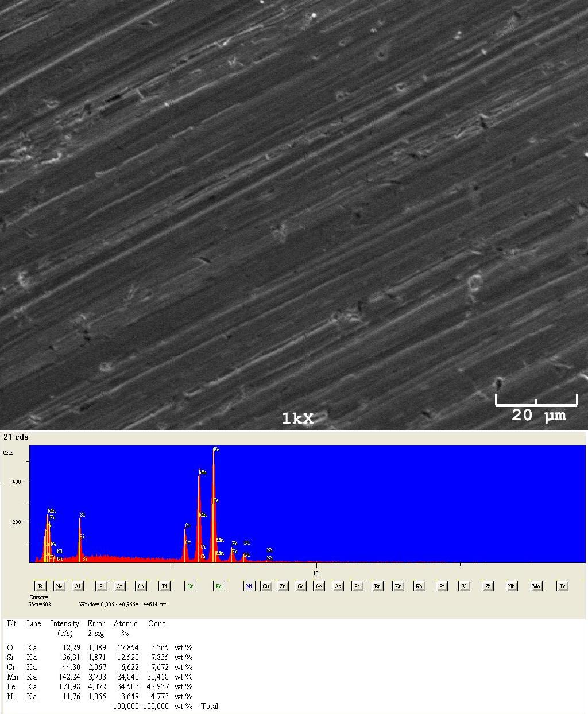Select the S element button
Screen dimensions: 588x714
click(101, 586)
